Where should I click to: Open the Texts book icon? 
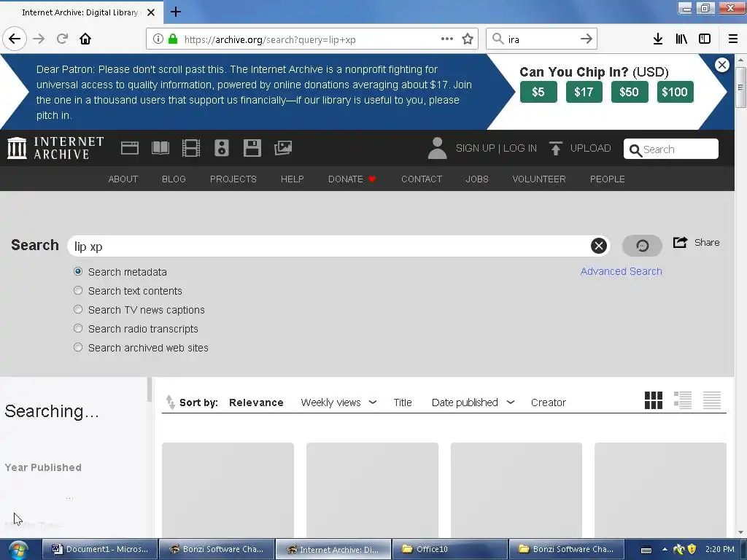160,148
